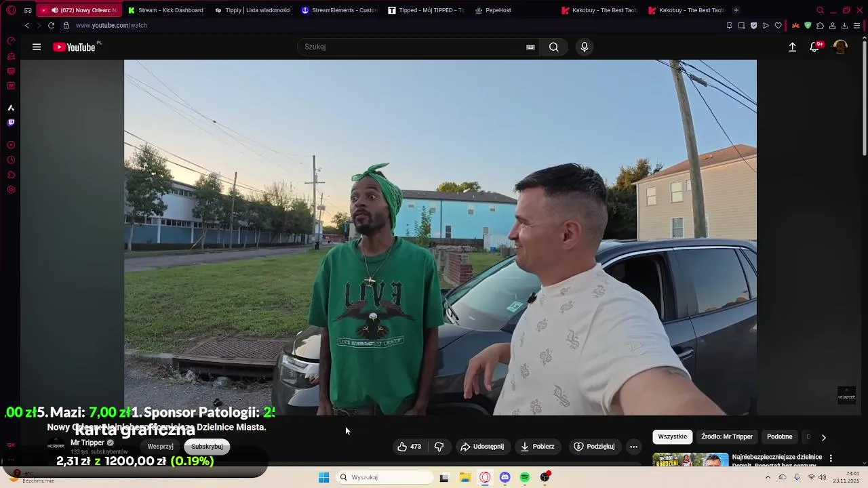
Task: Open Spotify from taskbar
Action: (x=525, y=477)
